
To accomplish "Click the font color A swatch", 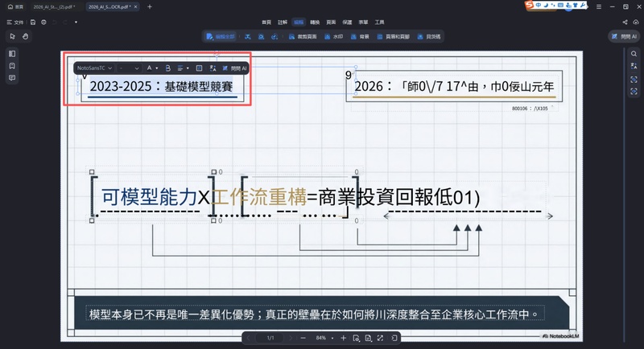I will click(x=149, y=68).
